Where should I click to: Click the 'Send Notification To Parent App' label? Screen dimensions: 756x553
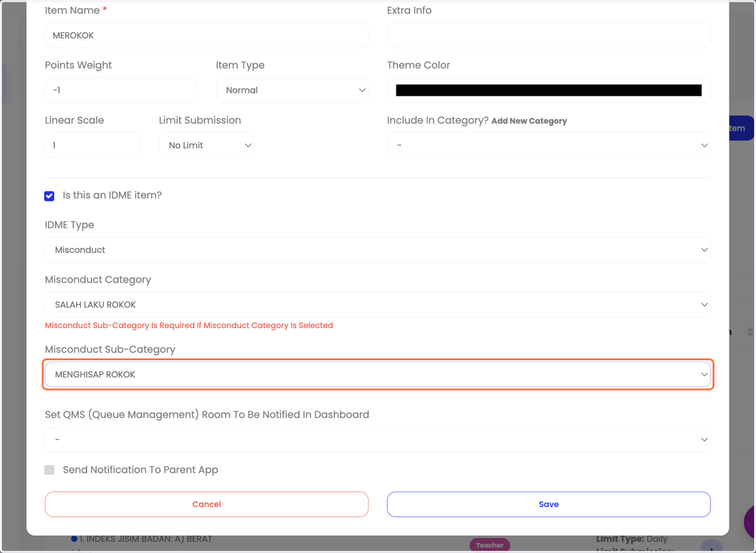pyautogui.click(x=140, y=470)
